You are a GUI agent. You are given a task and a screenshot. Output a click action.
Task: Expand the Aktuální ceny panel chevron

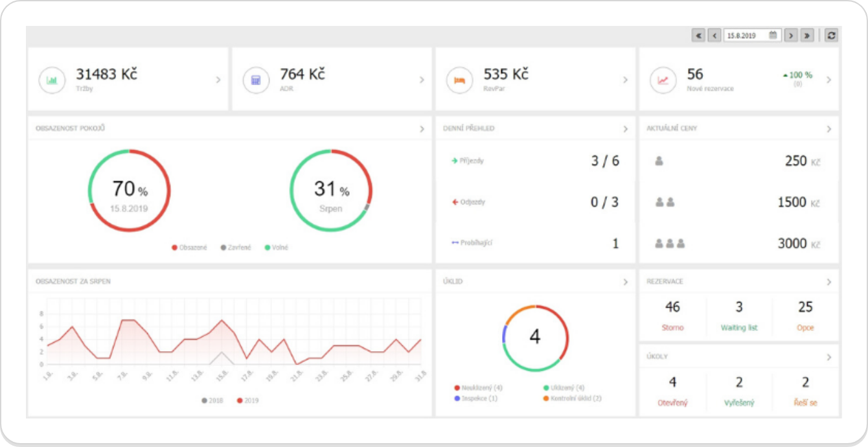click(x=828, y=129)
